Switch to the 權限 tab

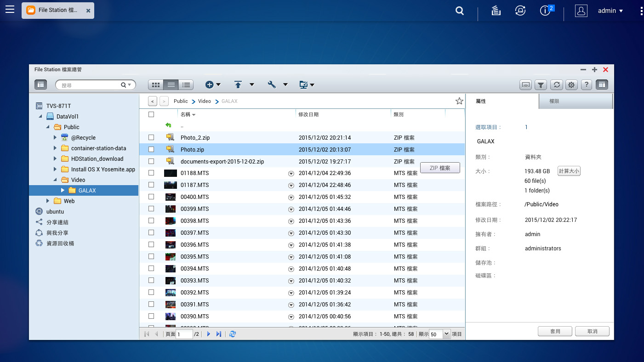pyautogui.click(x=576, y=101)
